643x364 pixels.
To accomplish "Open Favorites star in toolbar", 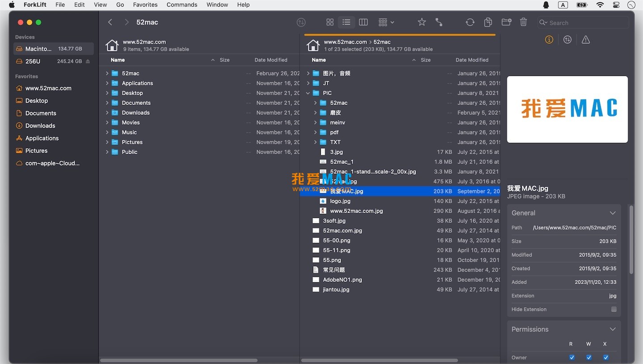I will pos(421,22).
